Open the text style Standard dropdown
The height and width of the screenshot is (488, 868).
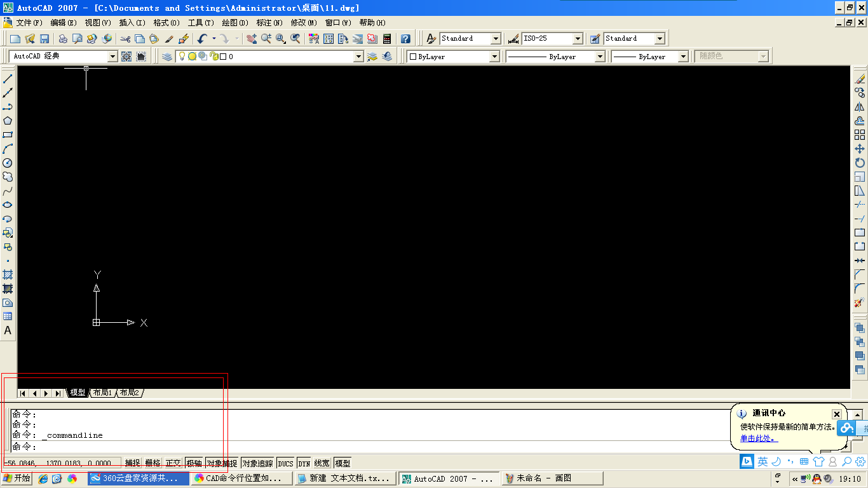click(496, 39)
